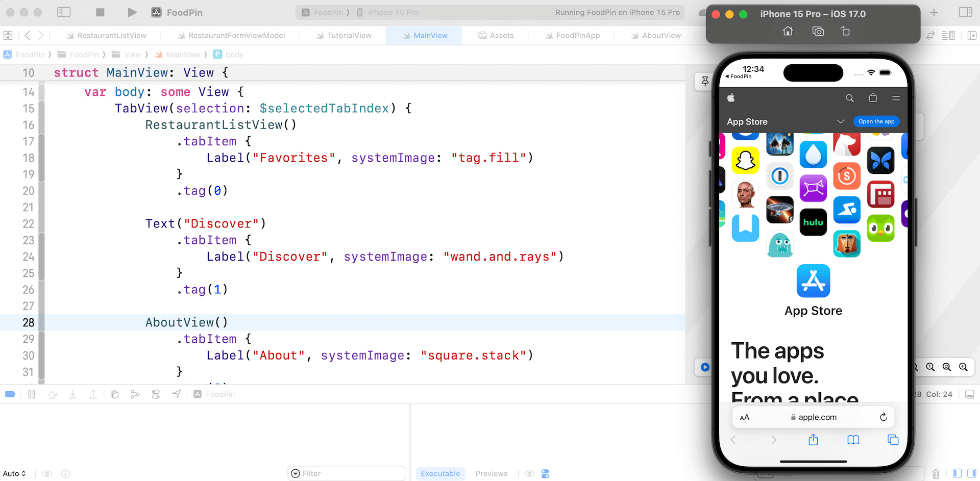
Task: Clear the console with trash icon
Action: pos(935,474)
